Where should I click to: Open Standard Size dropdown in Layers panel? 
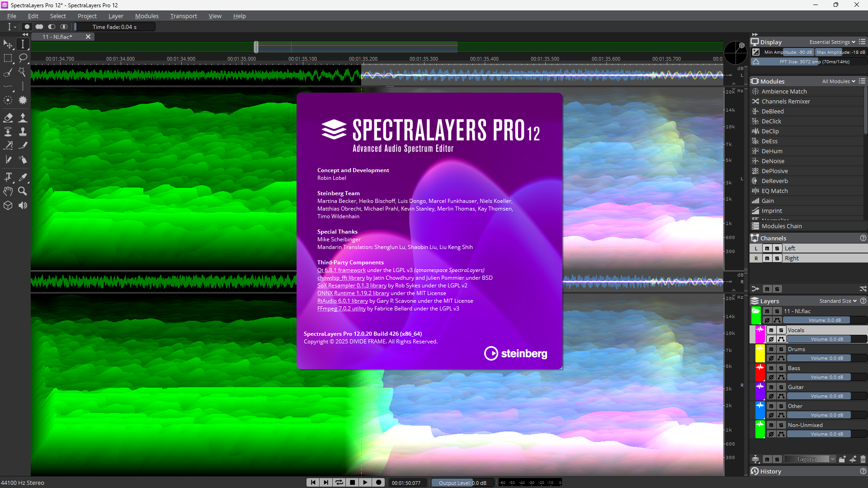click(838, 301)
